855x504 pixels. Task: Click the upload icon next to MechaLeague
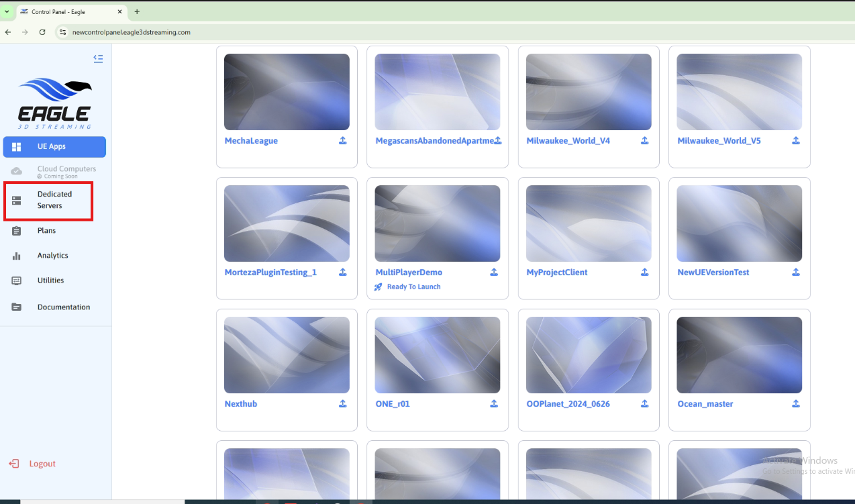click(x=342, y=141)
